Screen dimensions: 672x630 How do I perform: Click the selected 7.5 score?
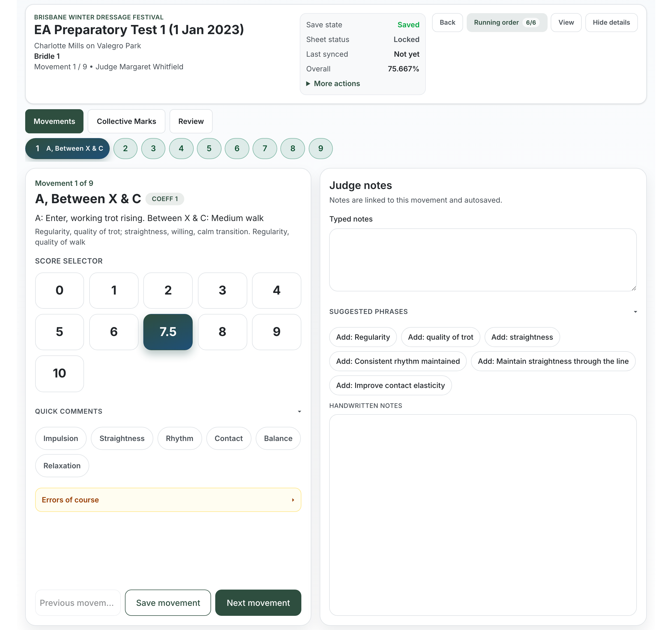pyautogui.click(x=168, y=332)
